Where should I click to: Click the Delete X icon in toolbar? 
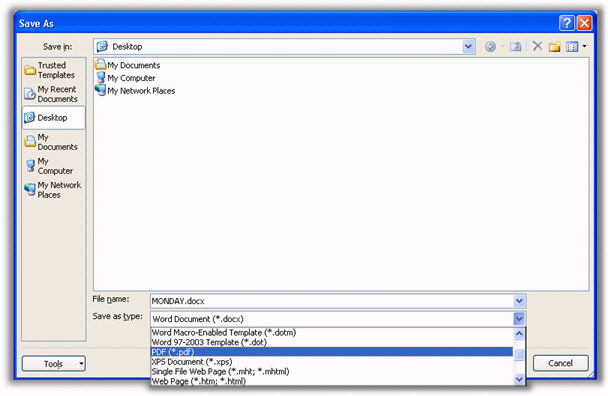pyautogui.click(x=537, y=47)
